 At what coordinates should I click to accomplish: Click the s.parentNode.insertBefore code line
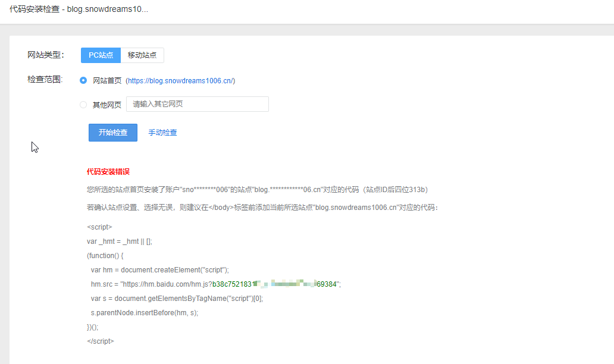click(145, 313)
